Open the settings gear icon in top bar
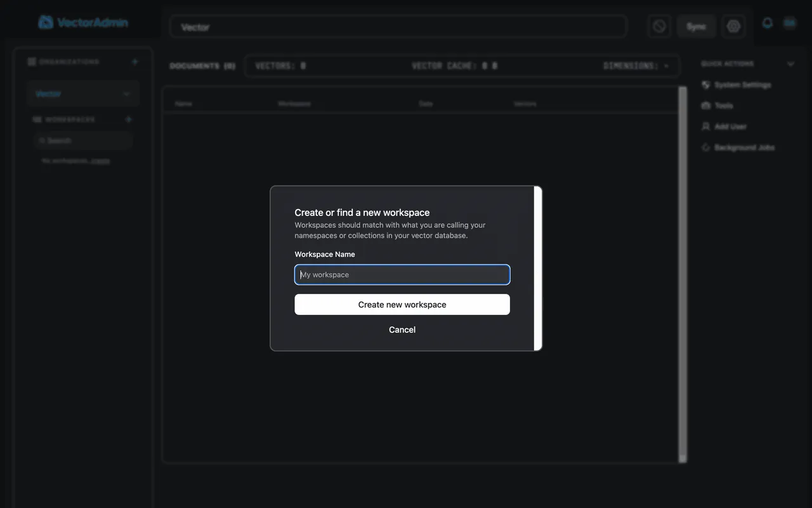The height and width of the screenshot is (508, 812). click(733, 27)
